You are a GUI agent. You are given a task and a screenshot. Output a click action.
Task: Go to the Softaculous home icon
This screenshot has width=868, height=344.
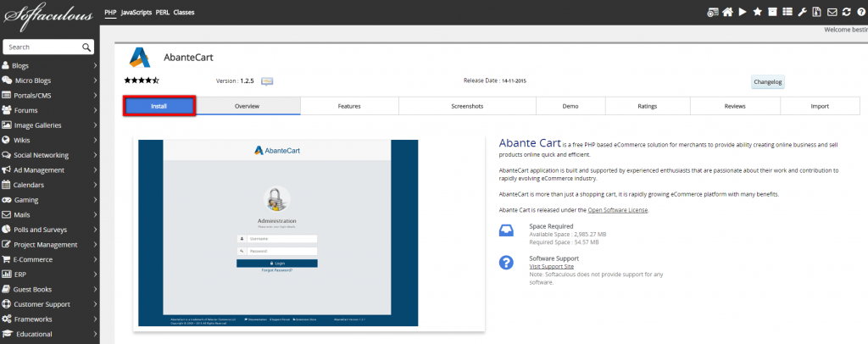[x=727, y=12]
